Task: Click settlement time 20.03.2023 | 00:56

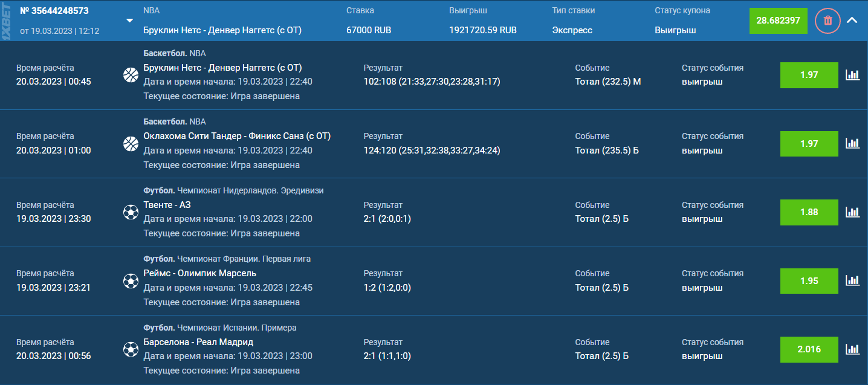Action: (54, 356)
